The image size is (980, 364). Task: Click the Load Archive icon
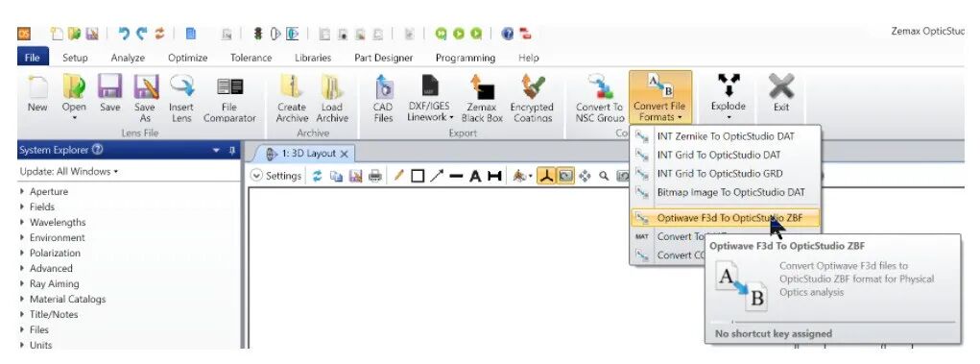point(332,99)
